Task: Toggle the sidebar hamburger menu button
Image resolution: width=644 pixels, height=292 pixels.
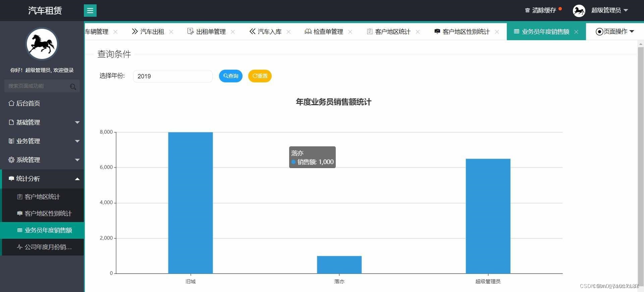Action: [x=90, y=10]
